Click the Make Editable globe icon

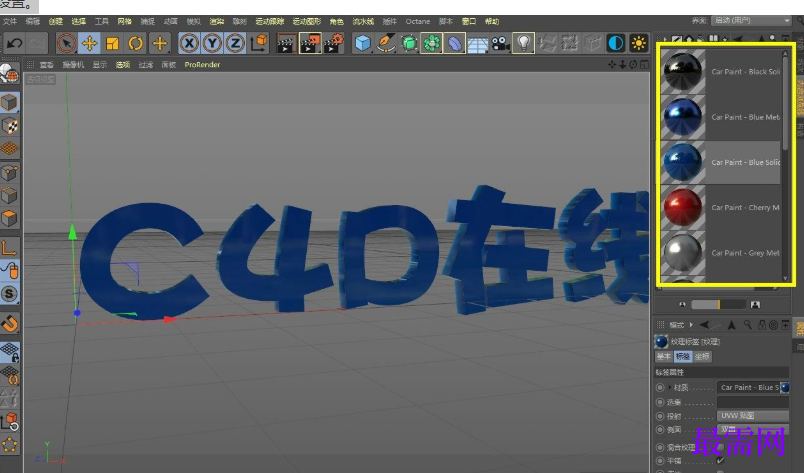point(10,75)
